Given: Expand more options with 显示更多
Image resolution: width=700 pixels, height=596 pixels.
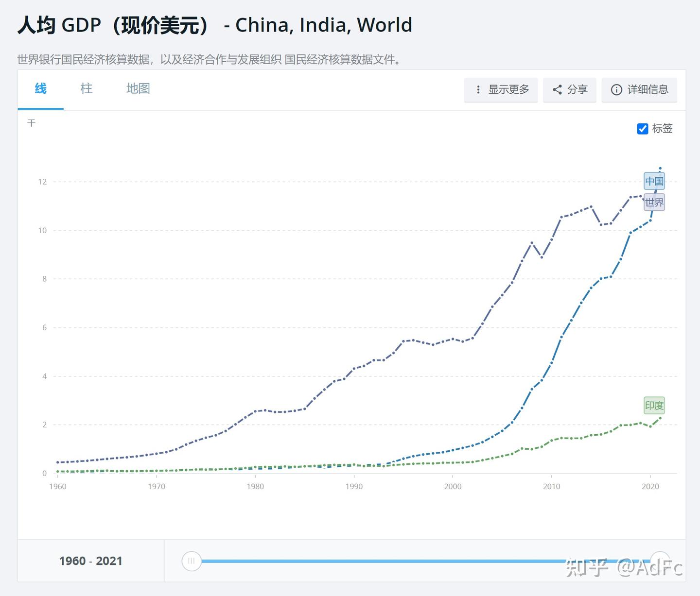Looking at the screenshot, I should 501,90.
